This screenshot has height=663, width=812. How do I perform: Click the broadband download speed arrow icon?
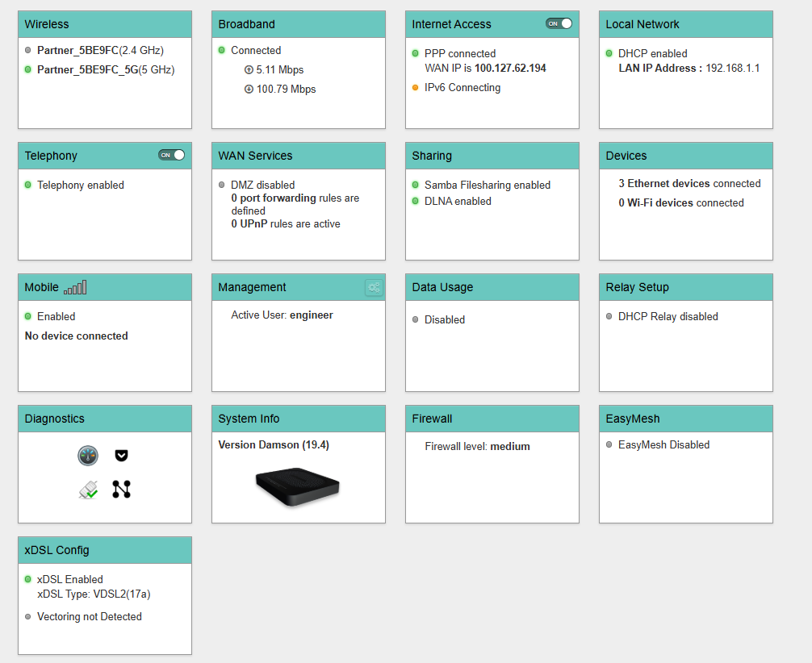(x=249, y=90)
